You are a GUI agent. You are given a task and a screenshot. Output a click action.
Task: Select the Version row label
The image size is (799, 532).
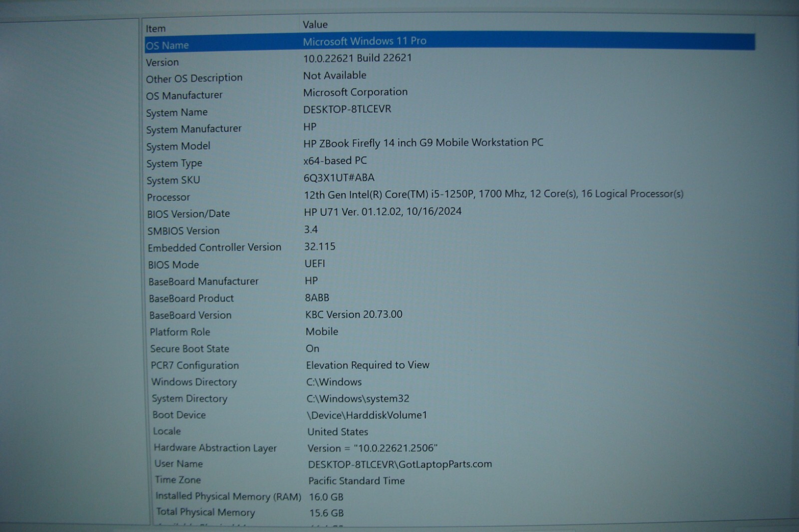pyautogui.click(x=162, y=62)
